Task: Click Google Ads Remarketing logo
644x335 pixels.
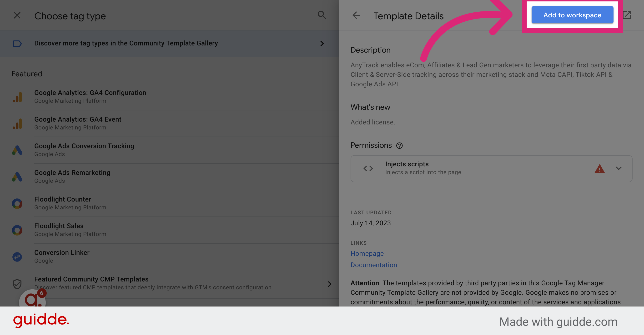Action: (x=17, y=177)
